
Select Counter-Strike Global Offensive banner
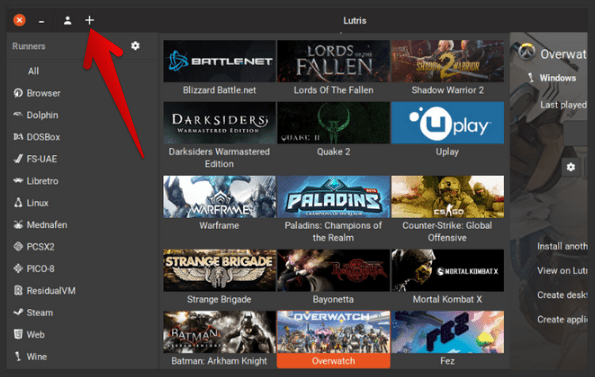coord(447,196)
